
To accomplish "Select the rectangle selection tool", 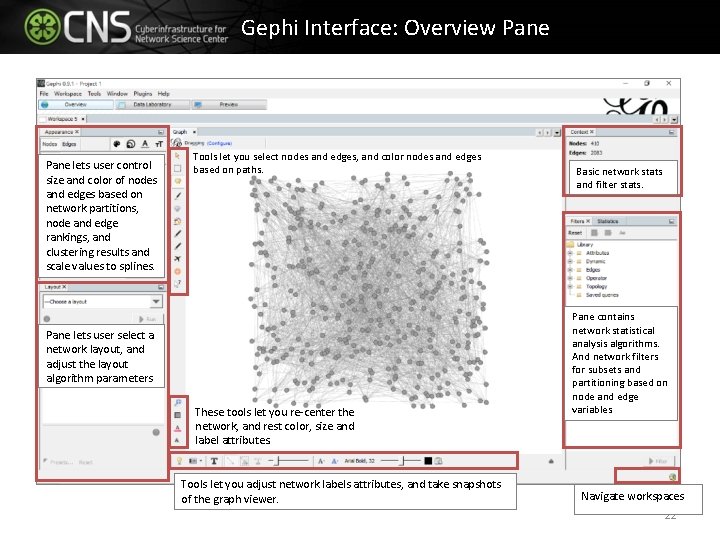I will pyautogui.click(x=178, y=169).
